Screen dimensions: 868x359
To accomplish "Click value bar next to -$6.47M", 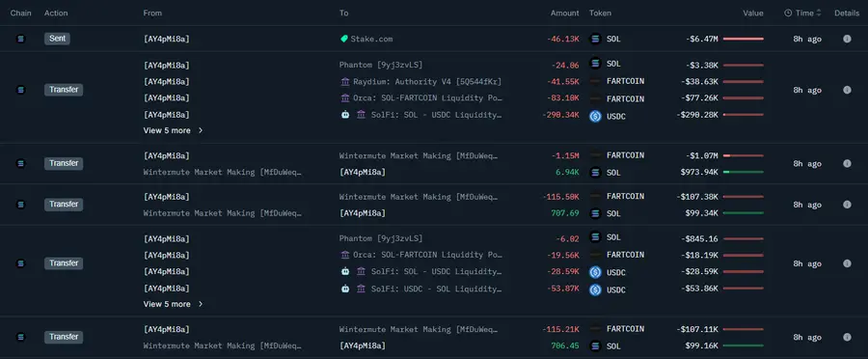I will pos(743,39).
